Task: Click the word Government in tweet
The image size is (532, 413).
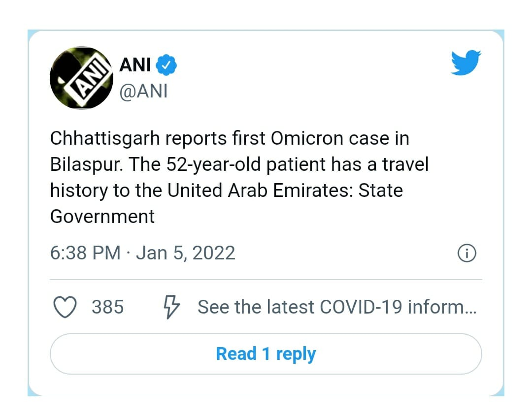Action: point(102,216)
